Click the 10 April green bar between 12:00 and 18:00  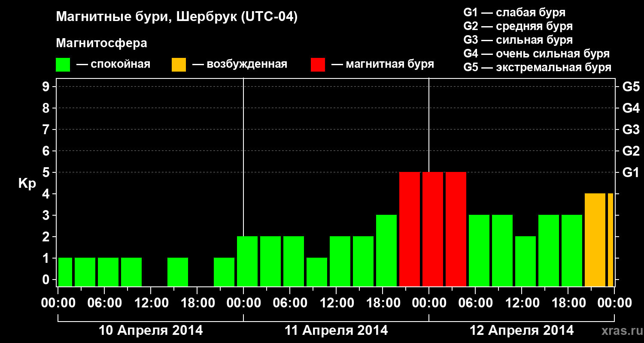[x=178, y=272]
